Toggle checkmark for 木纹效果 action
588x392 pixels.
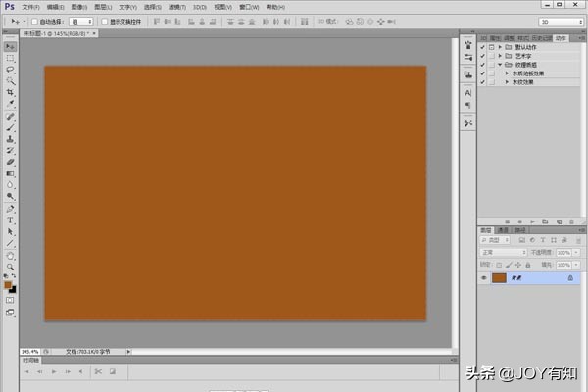coord(482,82)
